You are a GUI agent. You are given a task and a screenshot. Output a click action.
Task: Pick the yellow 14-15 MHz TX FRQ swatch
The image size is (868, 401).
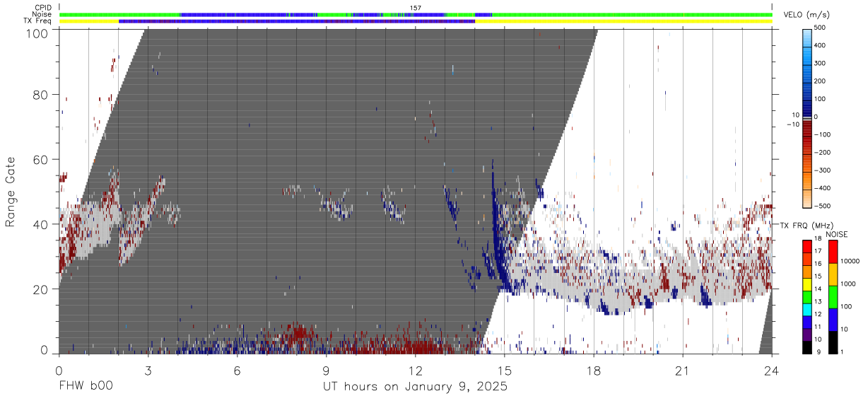tap(807, 283)
